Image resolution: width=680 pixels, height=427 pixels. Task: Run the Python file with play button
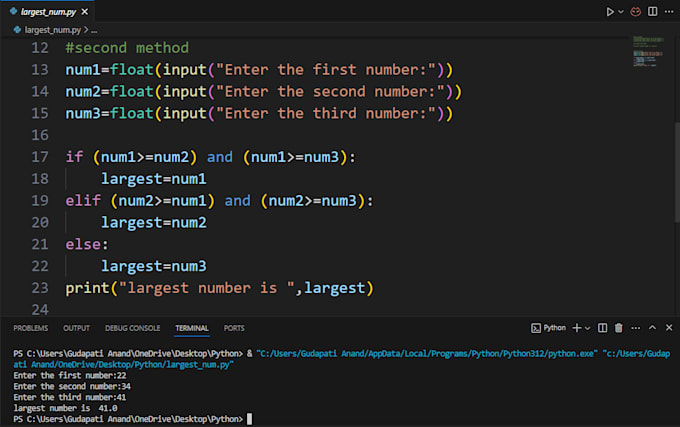coord(610,12)
